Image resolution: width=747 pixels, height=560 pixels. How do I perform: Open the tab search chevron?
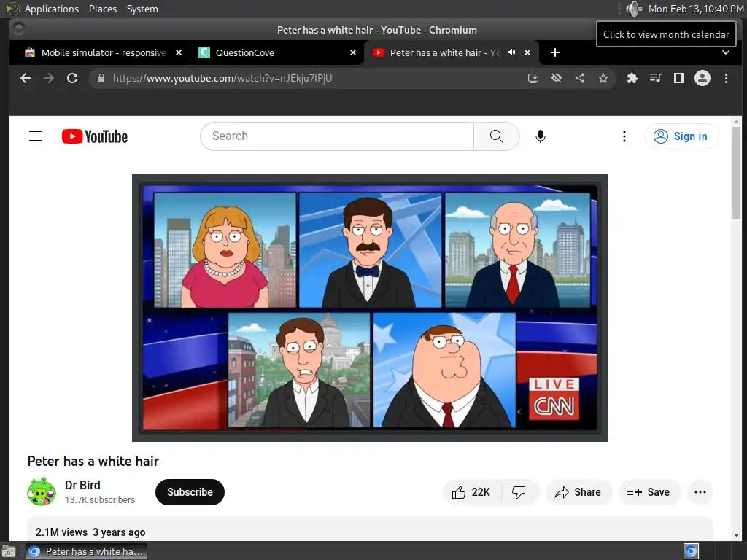point(726,52)
